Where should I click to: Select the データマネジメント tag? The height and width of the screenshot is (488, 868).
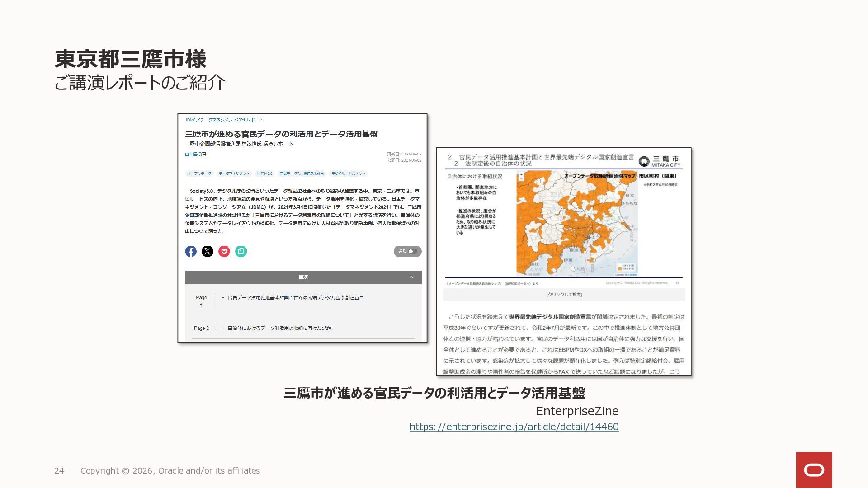[x=234, y=174]
